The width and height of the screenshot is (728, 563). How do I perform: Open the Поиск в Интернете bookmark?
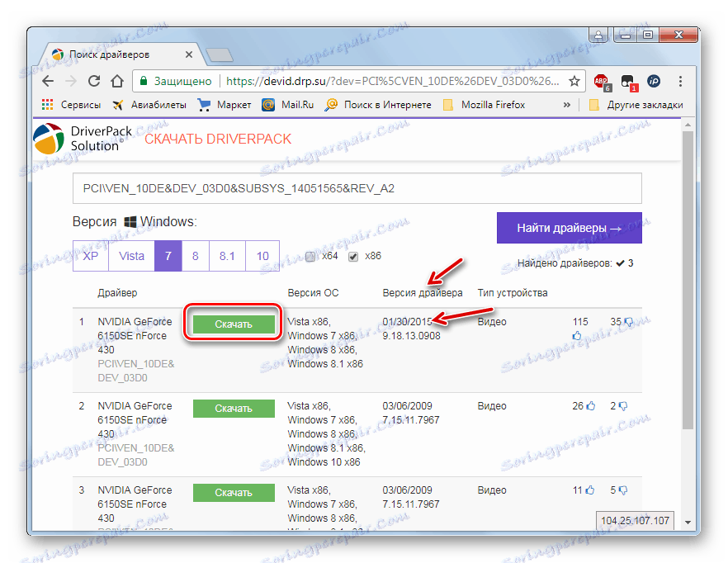378,105
